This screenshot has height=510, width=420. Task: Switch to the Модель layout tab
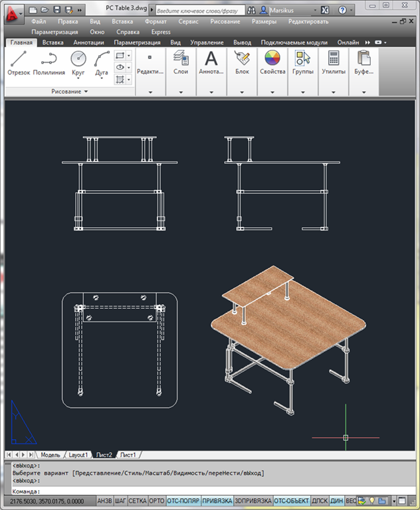pos(51,455)
